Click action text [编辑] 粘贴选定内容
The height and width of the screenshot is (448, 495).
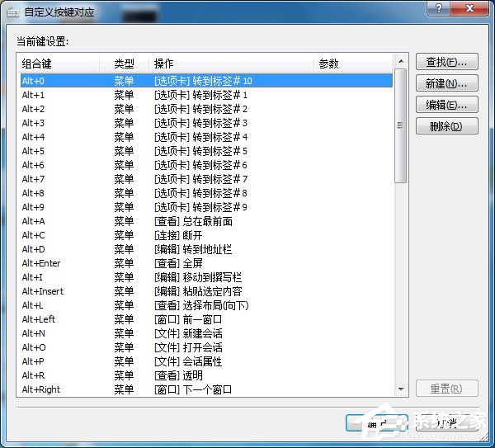tap(198, 291)
